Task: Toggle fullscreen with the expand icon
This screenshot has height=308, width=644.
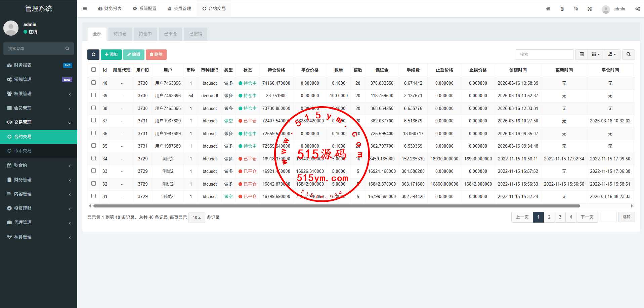Action: (590, 9)
